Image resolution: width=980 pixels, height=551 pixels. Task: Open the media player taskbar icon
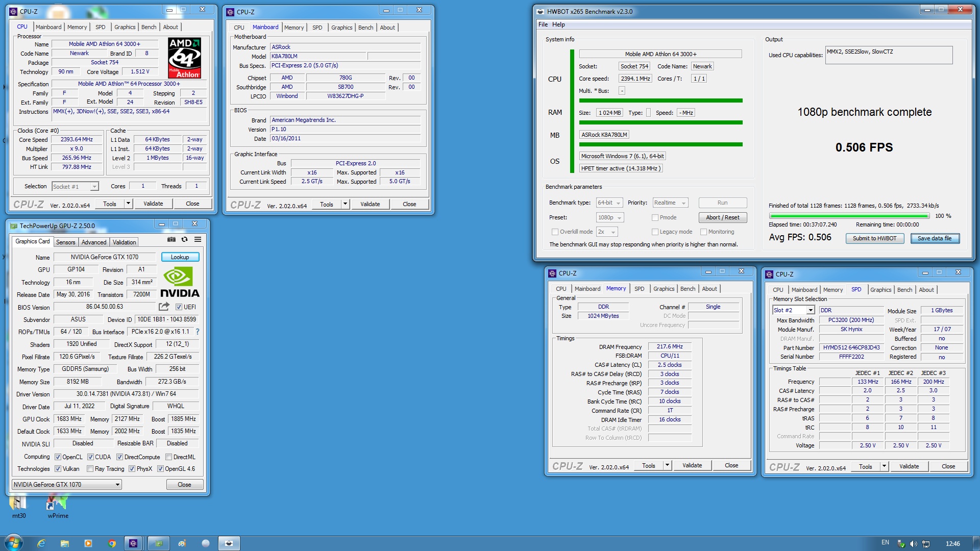tap(88, 543)
